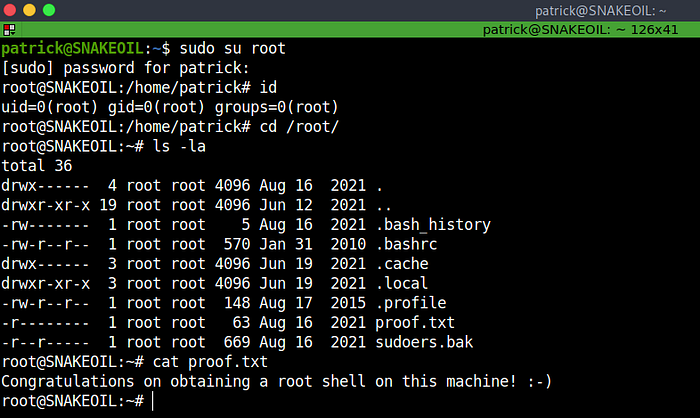The height and width of the screenshot is (418, 700).
Task: Click the 'cd /root/' command text
Action: (302, 127)
